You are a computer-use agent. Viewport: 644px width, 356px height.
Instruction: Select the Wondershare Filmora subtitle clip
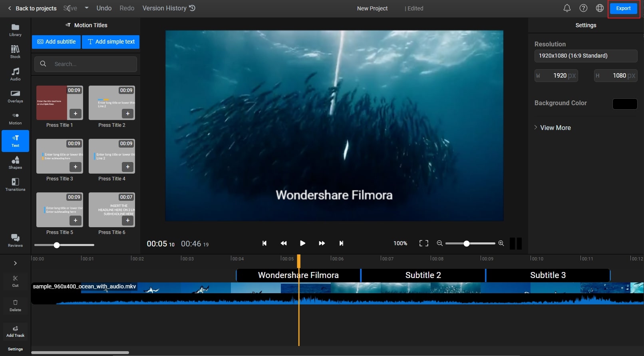(298, 275)
